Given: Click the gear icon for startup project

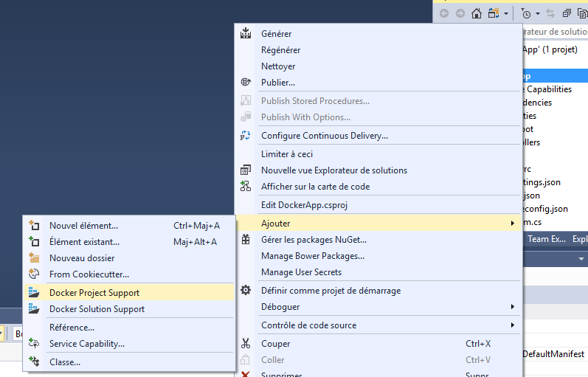Looking at the screenshot, I should (x=246, y=291).
